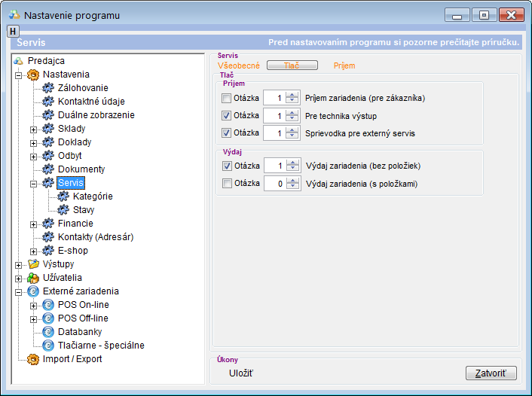The height and width of the screenshot is (396, 532).
Task: Click the Import / Export gear icon
Action: (x=33, y=359)
